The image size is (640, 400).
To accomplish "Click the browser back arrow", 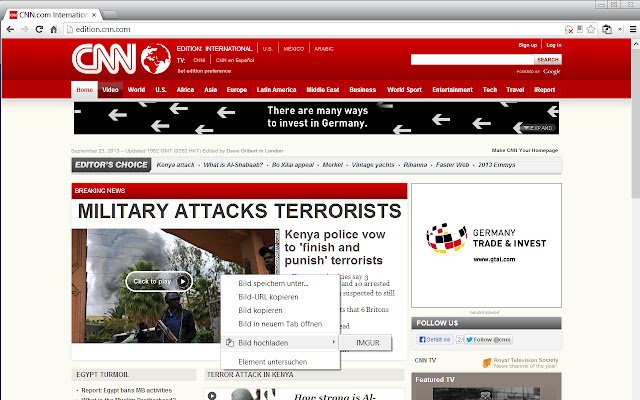I will pos(11,29).
